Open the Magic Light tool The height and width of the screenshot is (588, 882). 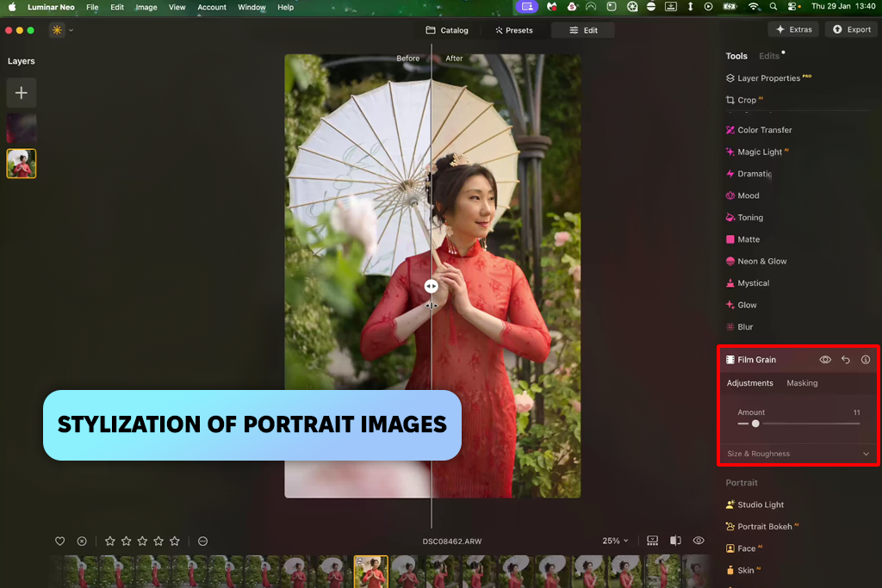[x=757, y=152]
